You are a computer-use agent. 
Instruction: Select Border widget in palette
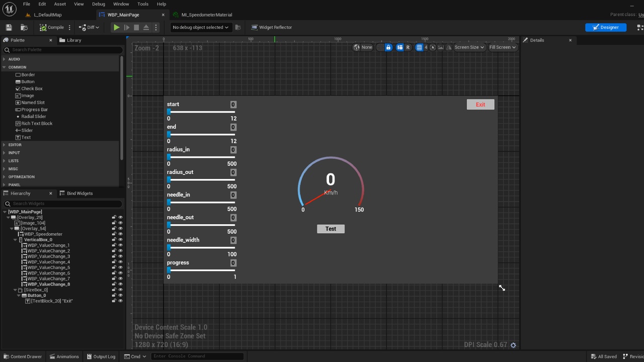point(25,74)
